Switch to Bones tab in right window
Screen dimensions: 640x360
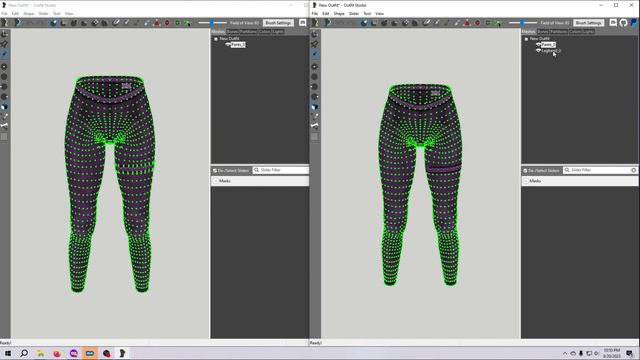542,31
